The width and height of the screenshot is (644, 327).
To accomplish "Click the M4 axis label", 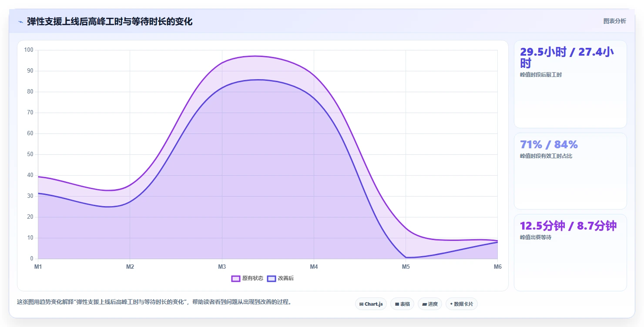I will [314, 267].
